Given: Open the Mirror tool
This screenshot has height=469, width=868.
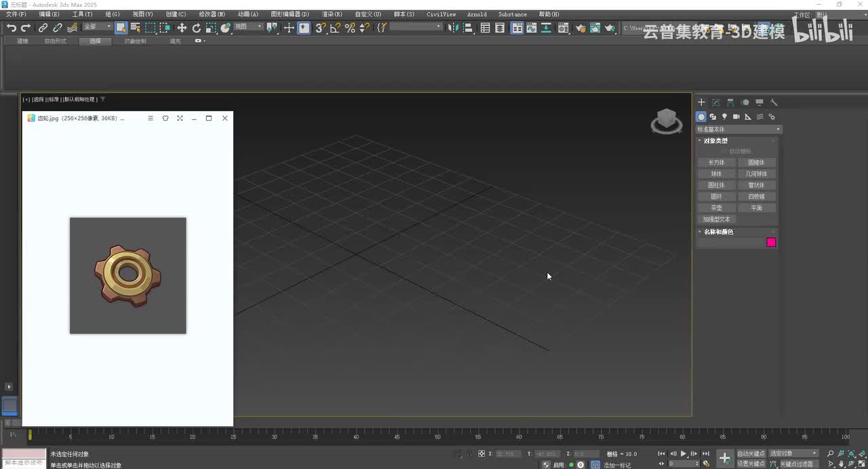Looking at the screenshot, I should pyautogui.click(x=453, y=28).
